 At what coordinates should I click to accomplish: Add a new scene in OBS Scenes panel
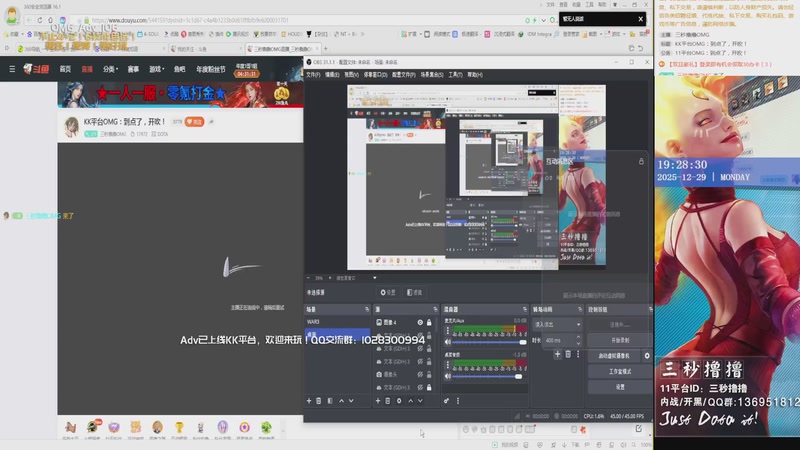[x=309, y=401]
